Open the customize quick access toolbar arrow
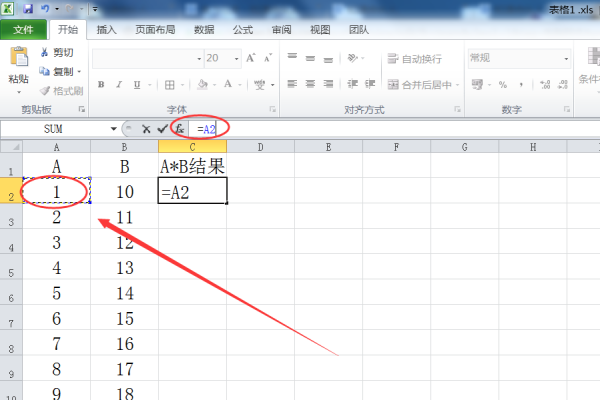 pyautogui.click(x=95, y=8)
